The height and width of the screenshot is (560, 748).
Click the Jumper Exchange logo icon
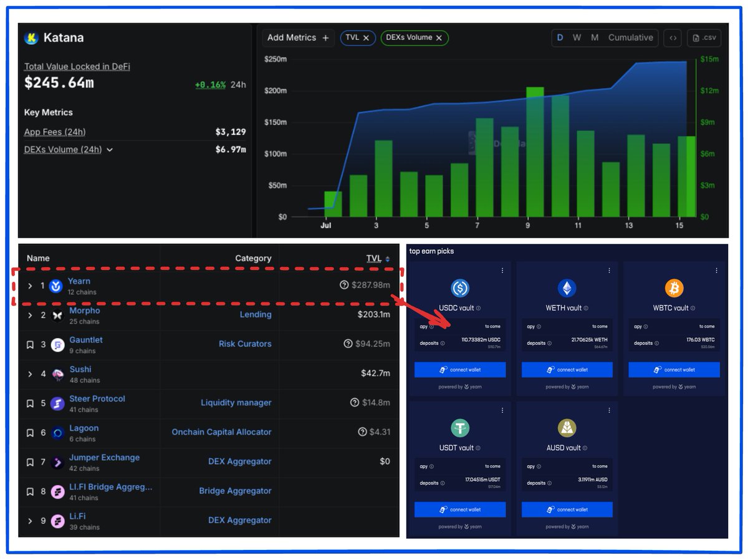(x=57, y=462)
